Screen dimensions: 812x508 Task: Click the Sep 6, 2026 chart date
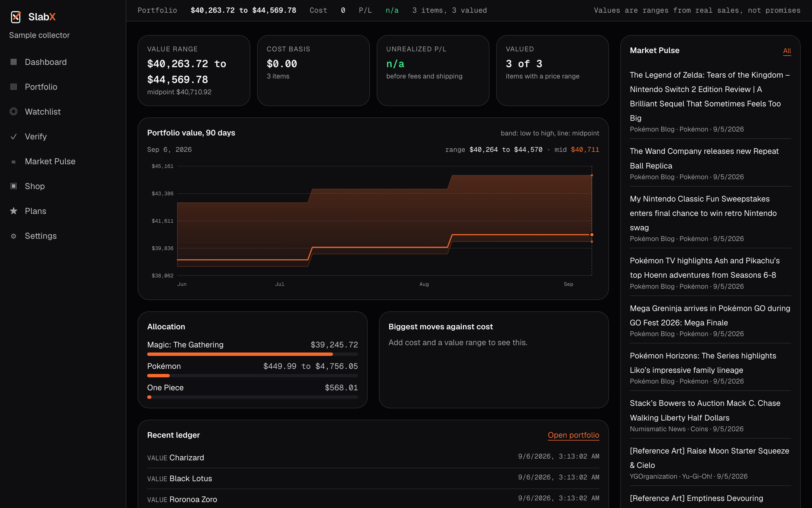click(x=169, y=150)
